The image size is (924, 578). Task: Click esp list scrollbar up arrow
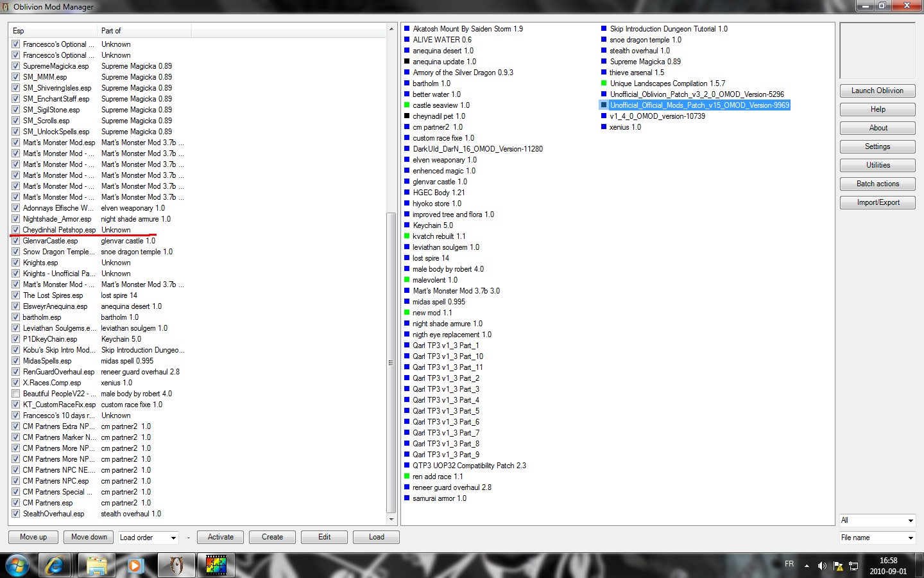click(391, 29)
